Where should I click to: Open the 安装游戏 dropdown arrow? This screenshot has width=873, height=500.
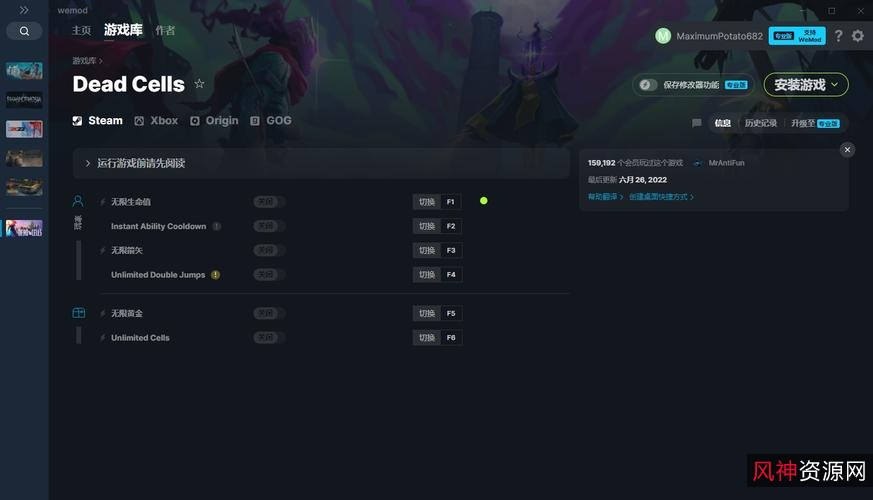835,85
